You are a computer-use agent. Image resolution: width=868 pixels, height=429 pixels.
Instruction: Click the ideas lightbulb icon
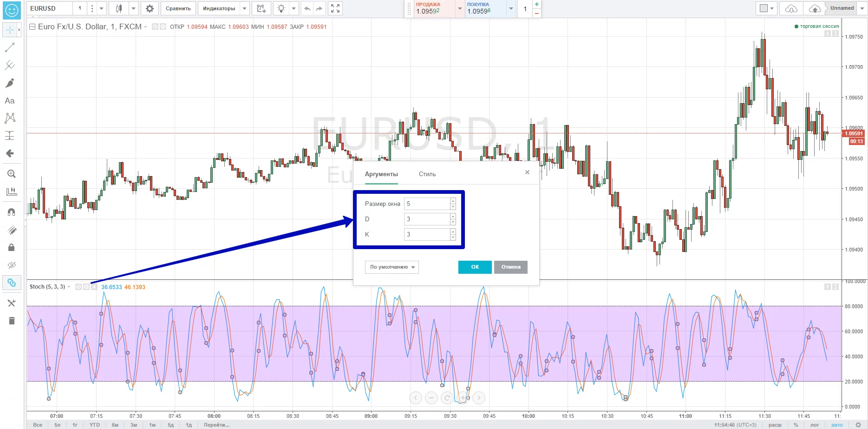(281, 8)
